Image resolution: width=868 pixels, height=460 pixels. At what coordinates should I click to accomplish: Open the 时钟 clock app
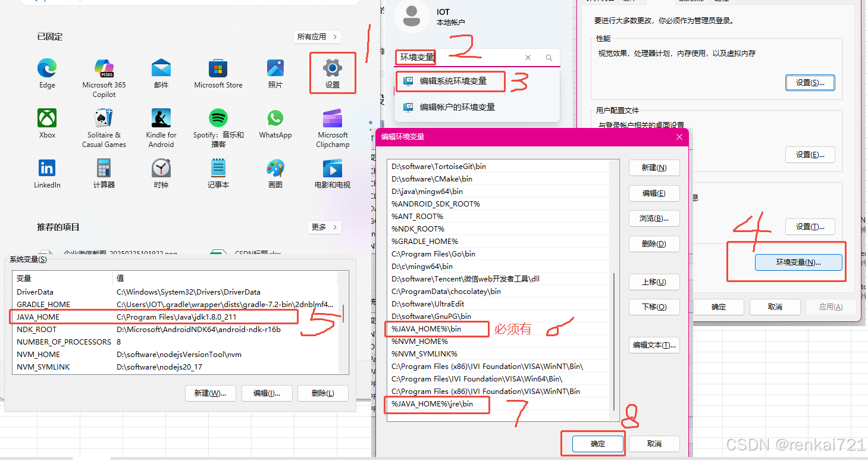(161, 173)
